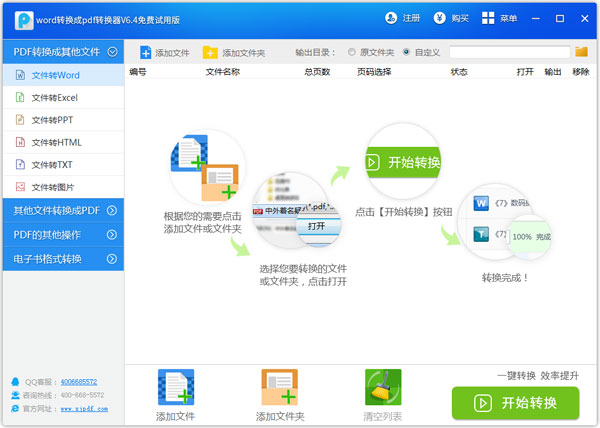
Task: Select the 原文件夹 radio button
Action: pos(351,52)
